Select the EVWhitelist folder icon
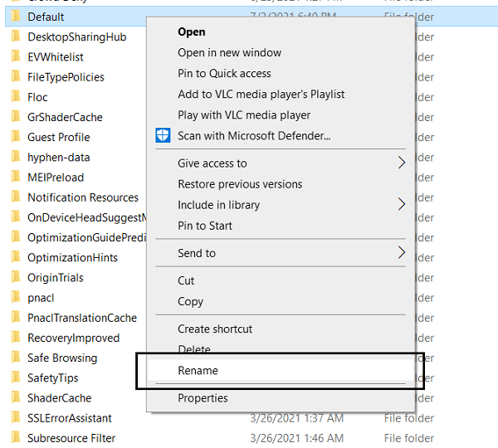Screen dimensions: 498x448 (16, 56)
